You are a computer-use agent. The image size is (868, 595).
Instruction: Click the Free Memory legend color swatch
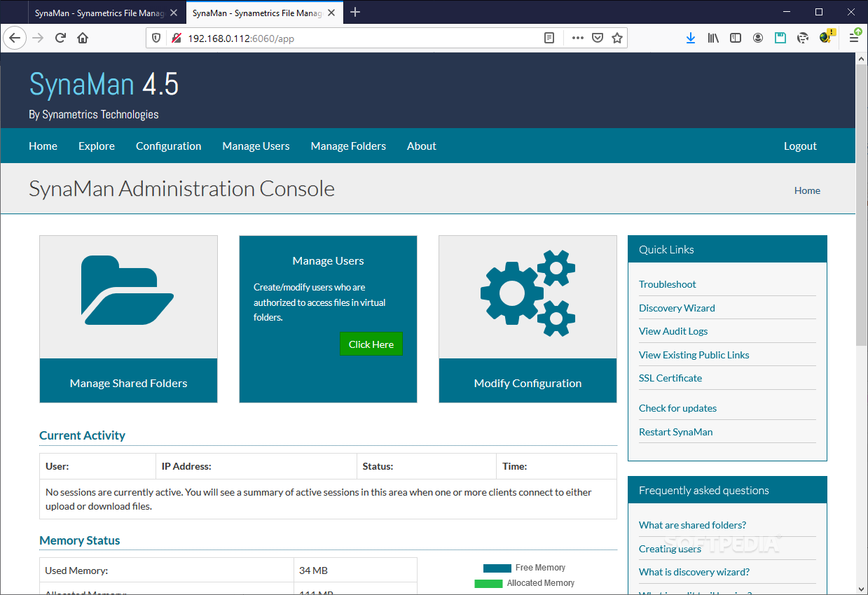(497, 568)
